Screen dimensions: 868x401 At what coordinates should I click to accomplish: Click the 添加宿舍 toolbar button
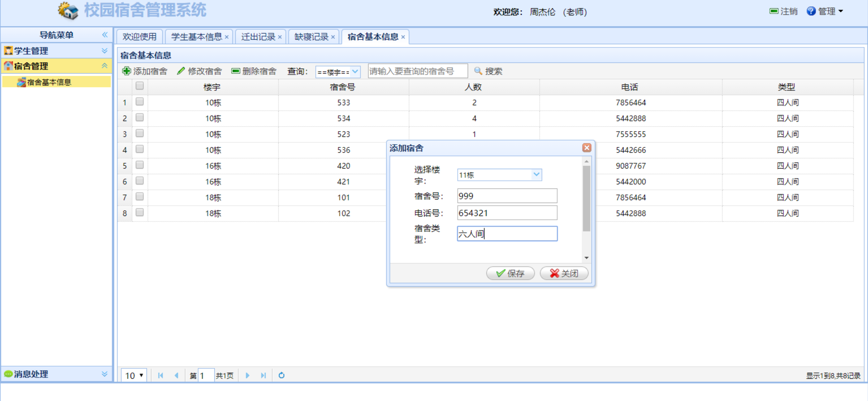(145, 71)
